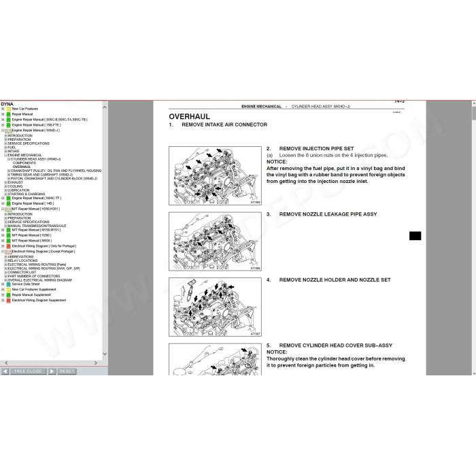Select the OVERHAUL tree entry
Viewport: 476px width, 476px height.
click(x=22, y=167)
